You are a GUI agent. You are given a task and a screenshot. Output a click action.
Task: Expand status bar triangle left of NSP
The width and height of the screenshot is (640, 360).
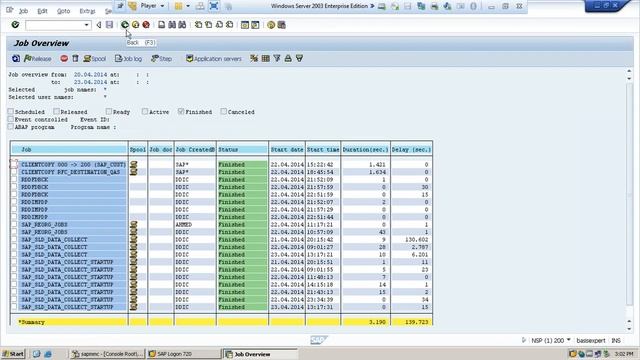524,340
